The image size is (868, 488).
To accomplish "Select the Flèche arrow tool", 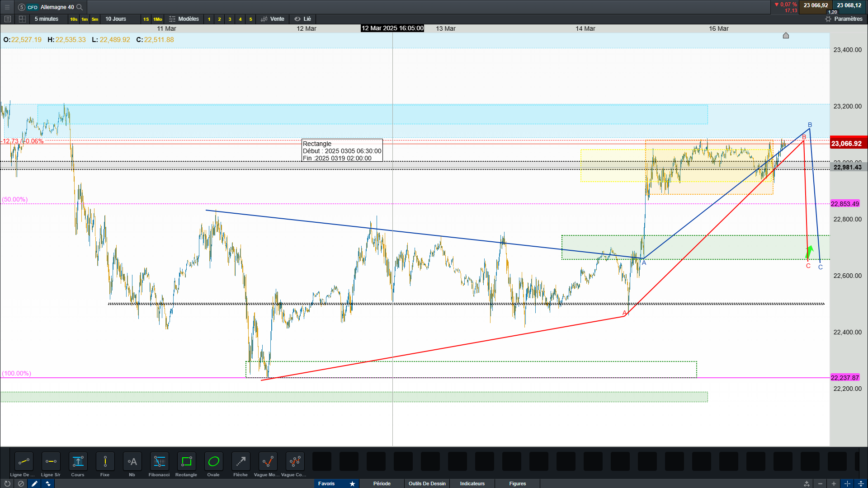I will click(241, 462).
